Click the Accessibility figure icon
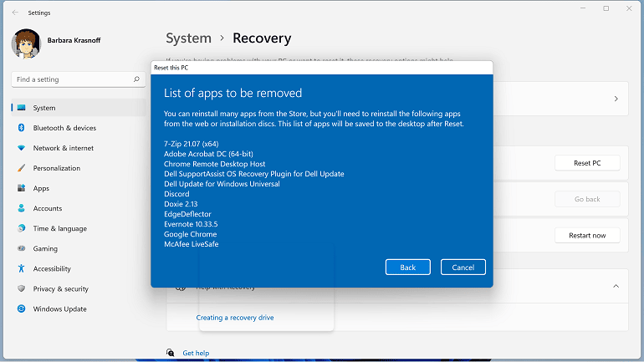This screenshot has height=362, width=644. 22,268
